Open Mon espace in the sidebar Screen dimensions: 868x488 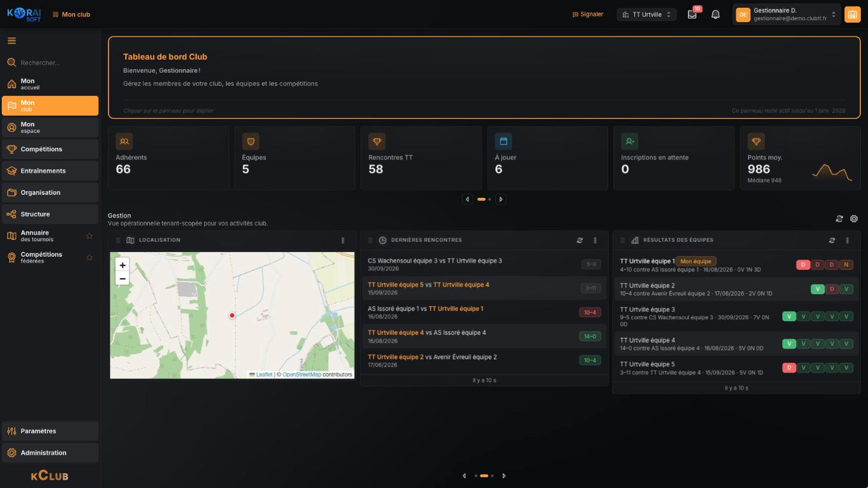50,128
